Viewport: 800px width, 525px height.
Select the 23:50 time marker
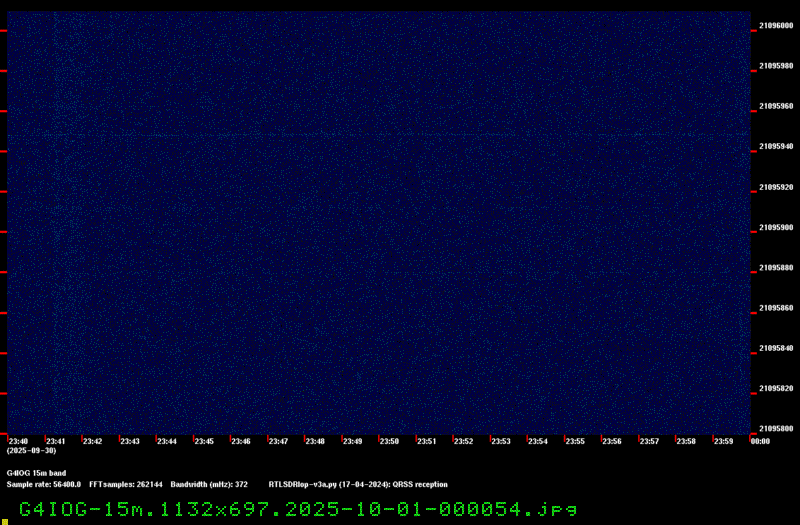pyautogui.click(x=389, y=441)
